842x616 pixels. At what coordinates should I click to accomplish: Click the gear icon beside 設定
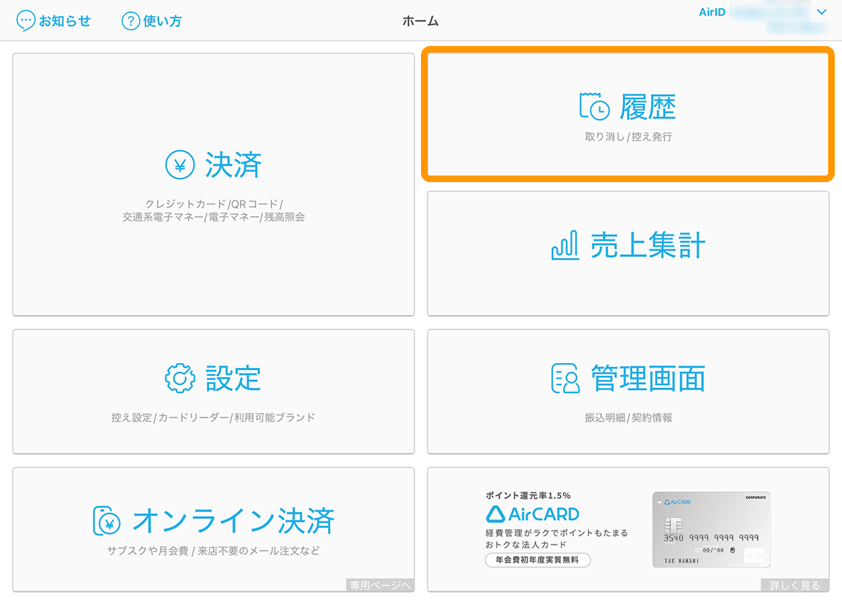click(180, 378)
